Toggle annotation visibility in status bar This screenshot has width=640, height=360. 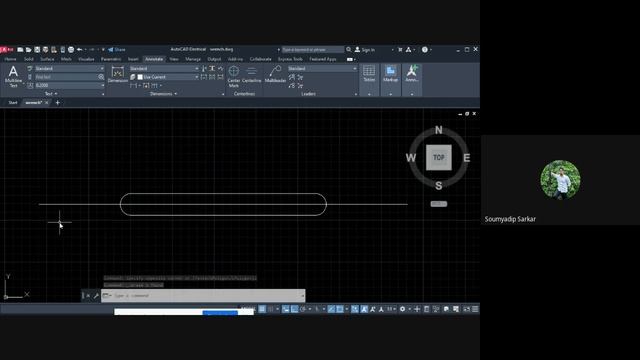coord(364,309)
